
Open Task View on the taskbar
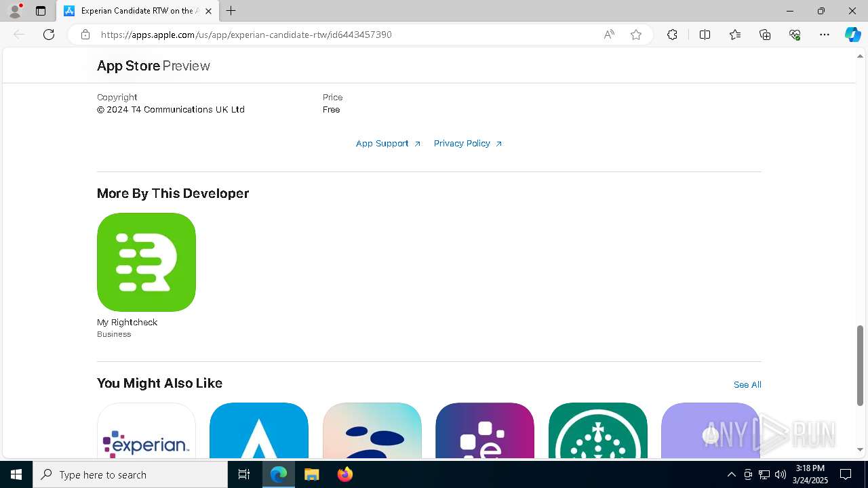tap(245, 474)
